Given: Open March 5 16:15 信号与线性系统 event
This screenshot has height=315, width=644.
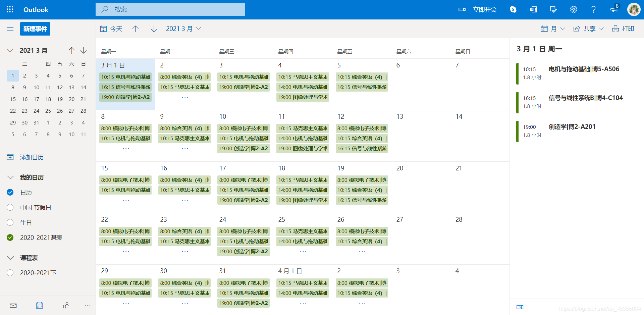Looking at the screenshot, I should tap(362, 87).
